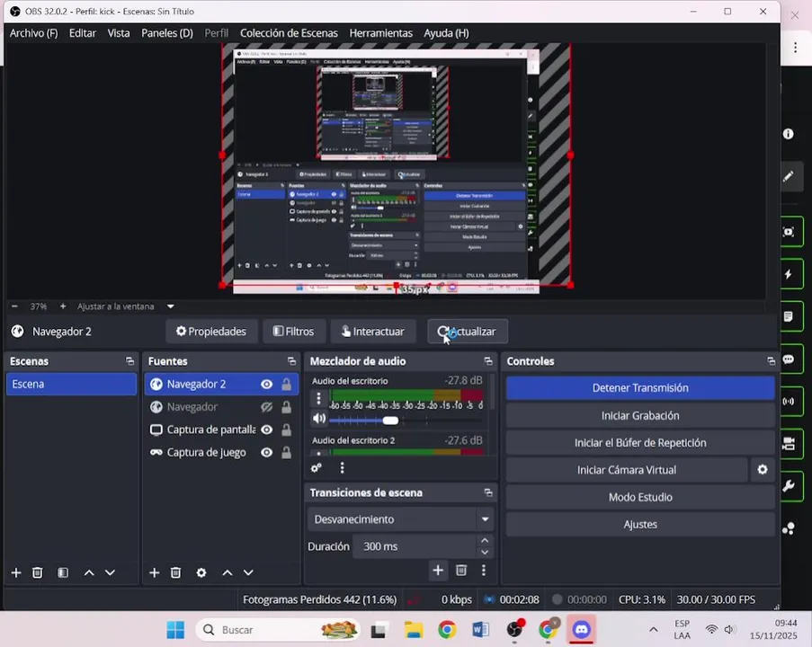Move scene down arrow in Escenas
812x647 pixels.
(110, 572)
